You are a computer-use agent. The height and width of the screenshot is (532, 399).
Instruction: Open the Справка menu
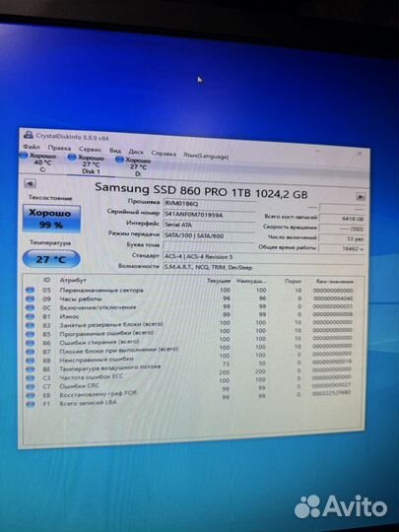[x=164, y=154]
